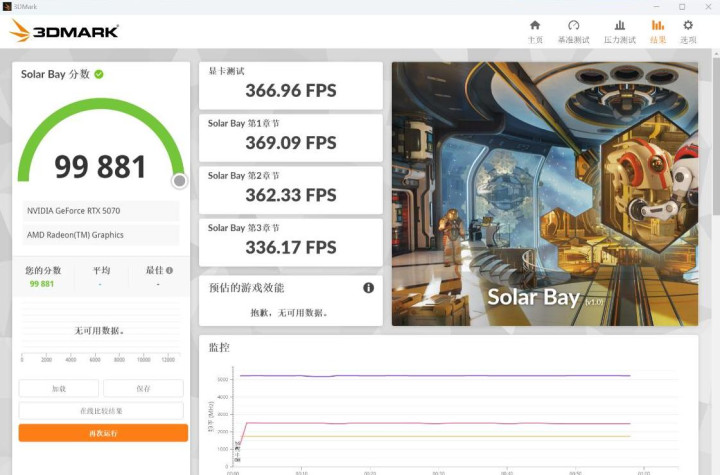
Task: Click the Solar Bay preview image
Action: pos(545,194)
